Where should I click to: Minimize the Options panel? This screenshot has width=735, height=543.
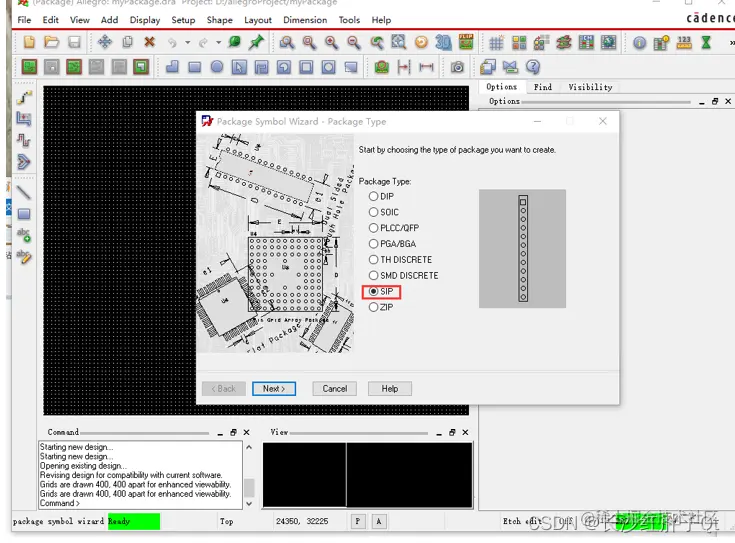(702, 102)
